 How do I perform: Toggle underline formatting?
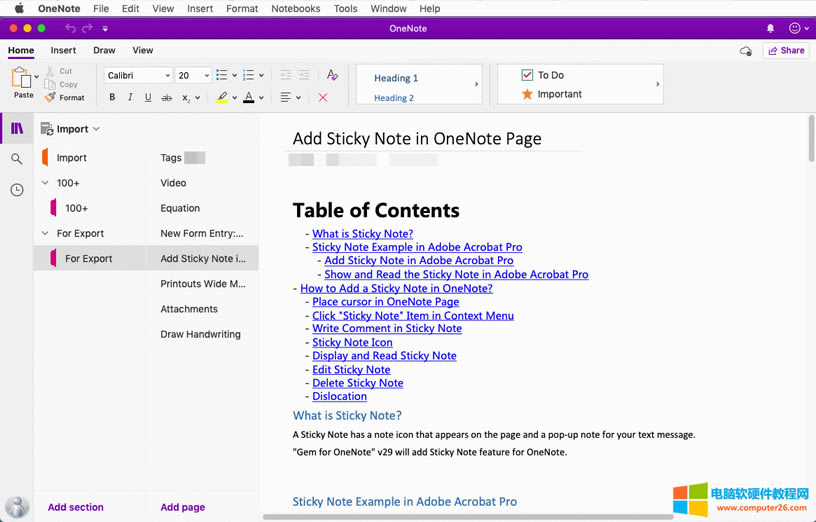coord(148,98)
